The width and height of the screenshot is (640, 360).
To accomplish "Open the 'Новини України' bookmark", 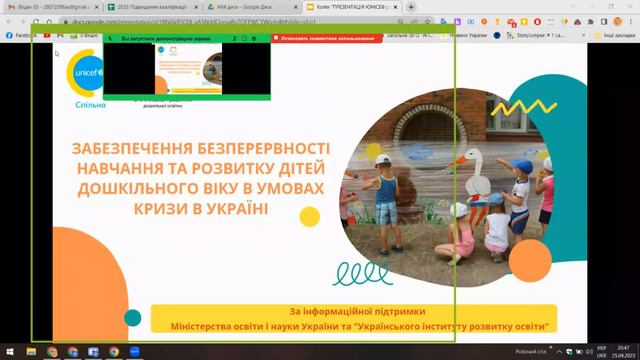I will 464,36.
